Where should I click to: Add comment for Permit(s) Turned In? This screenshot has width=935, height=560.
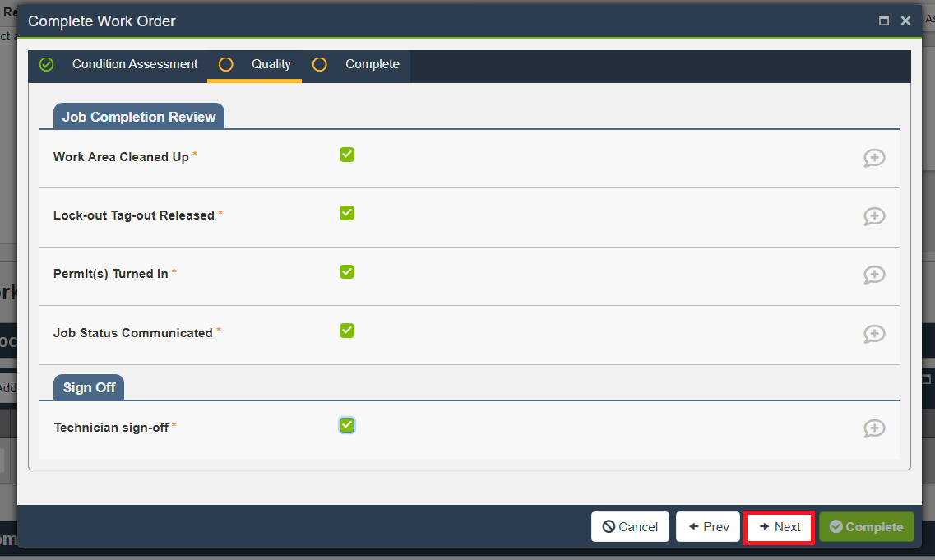[x=873, y=275]
